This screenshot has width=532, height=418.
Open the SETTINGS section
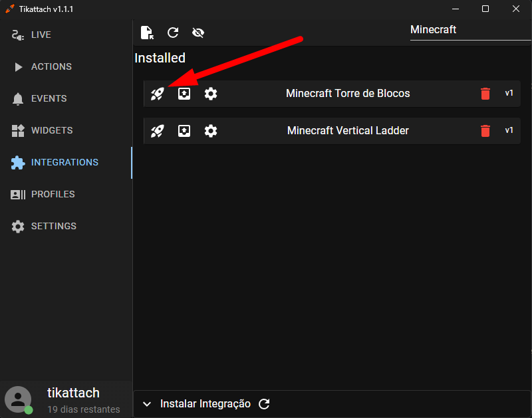[66, 226]
